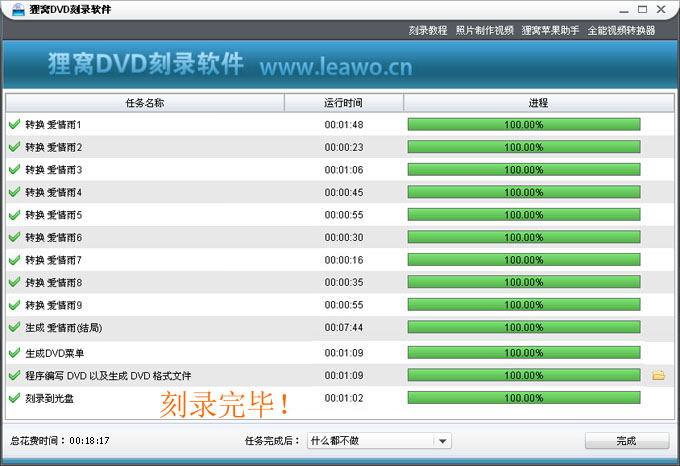The height and width of the screenshot is (466, 680).
Task: Click the progress bar for 生成DVD菜单
Action: [524, 353]
